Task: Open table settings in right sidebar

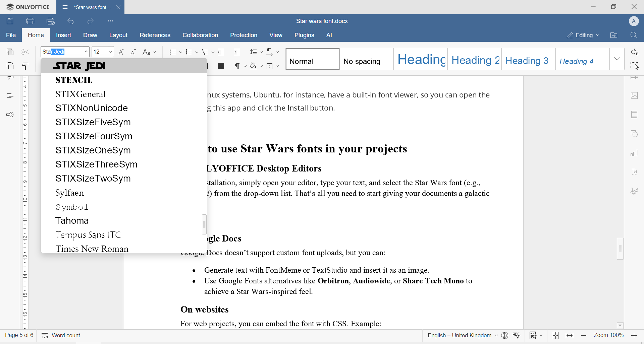Action: coord(635,78)
